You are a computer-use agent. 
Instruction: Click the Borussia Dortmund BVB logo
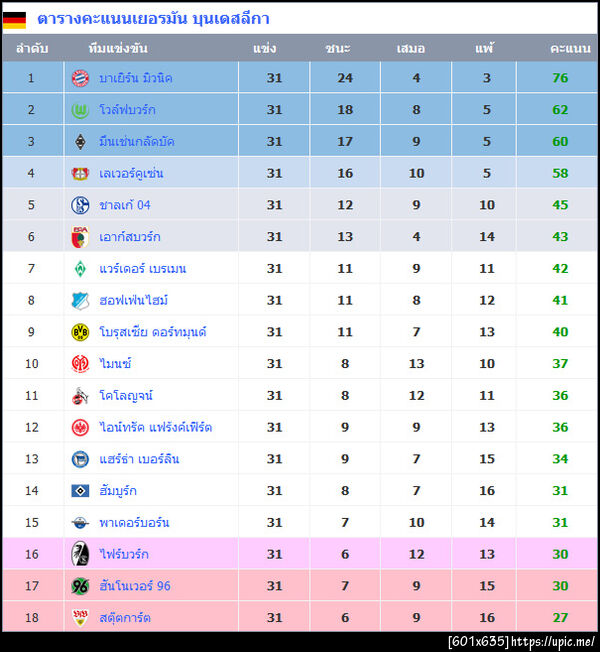point(80,332)
